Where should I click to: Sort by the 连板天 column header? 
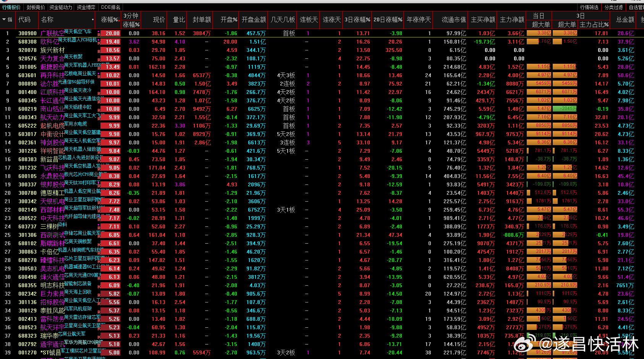tap(309, 19)
